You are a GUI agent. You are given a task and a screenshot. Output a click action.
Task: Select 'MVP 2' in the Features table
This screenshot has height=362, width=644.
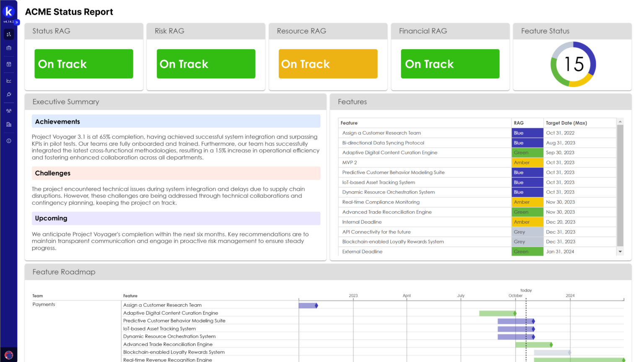349,162
